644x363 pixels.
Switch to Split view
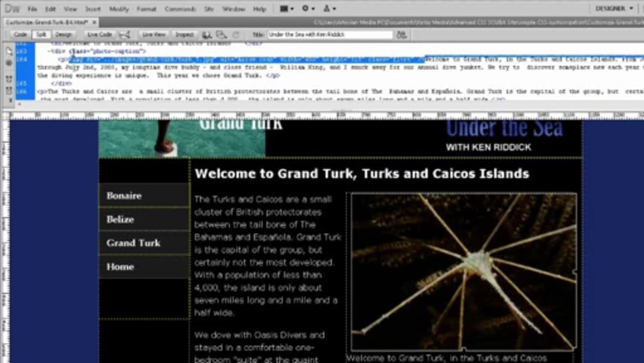[x=40, y=35]
